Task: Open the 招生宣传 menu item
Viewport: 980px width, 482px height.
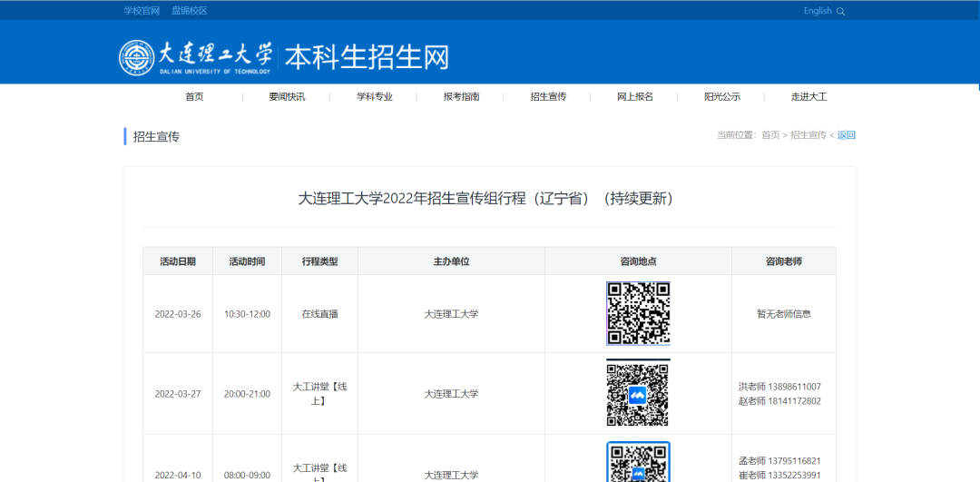Action: click(x=548, y=97)
